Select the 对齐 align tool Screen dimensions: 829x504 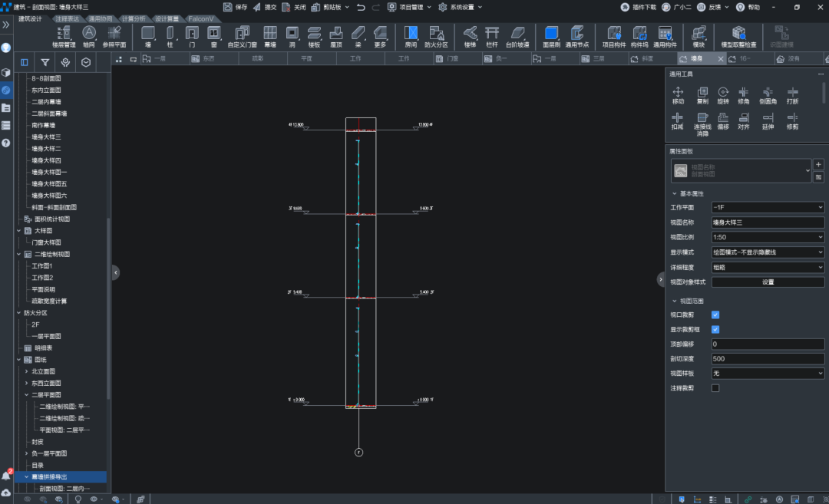tap(743, 121)
